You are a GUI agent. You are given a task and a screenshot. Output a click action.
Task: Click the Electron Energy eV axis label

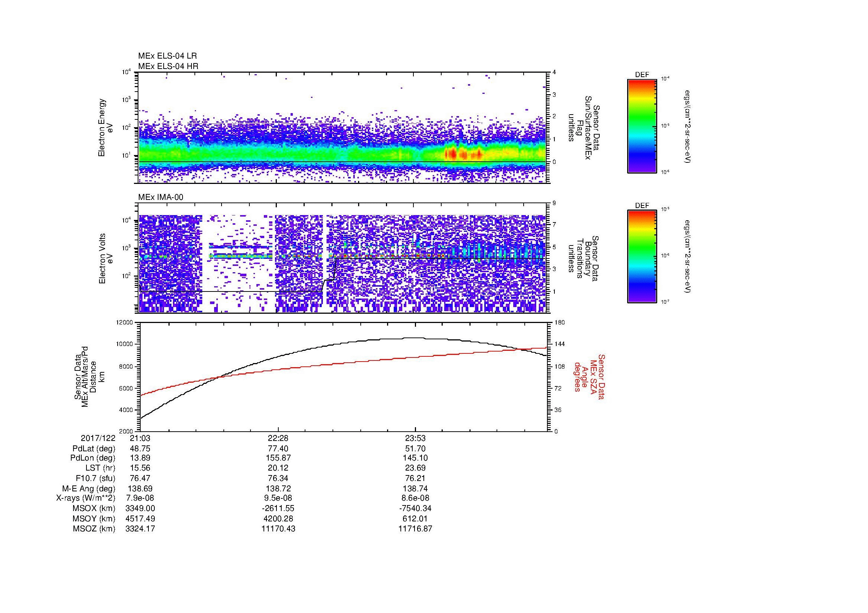click(x=106, y=128)
